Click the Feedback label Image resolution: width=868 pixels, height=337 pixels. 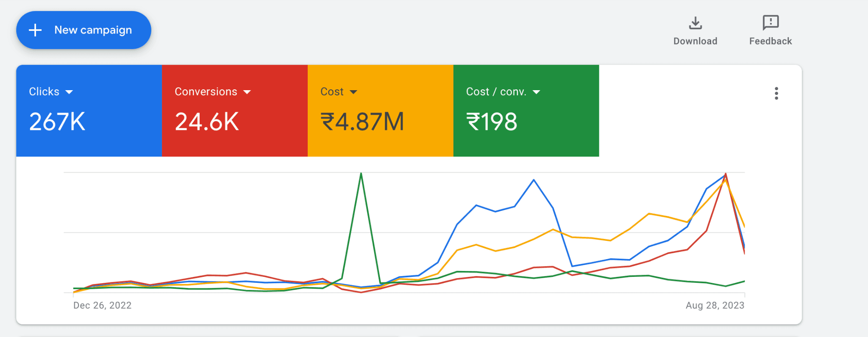tap(771, 41)
